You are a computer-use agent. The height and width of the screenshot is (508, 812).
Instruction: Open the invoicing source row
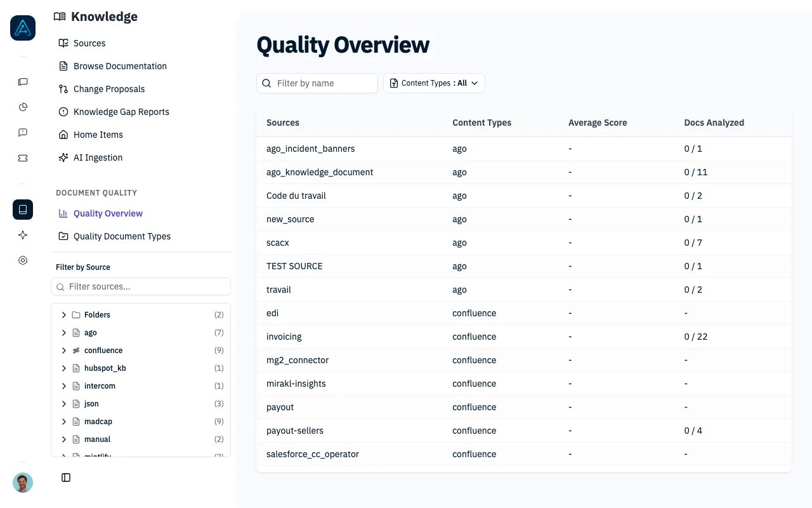pos(524,337)
